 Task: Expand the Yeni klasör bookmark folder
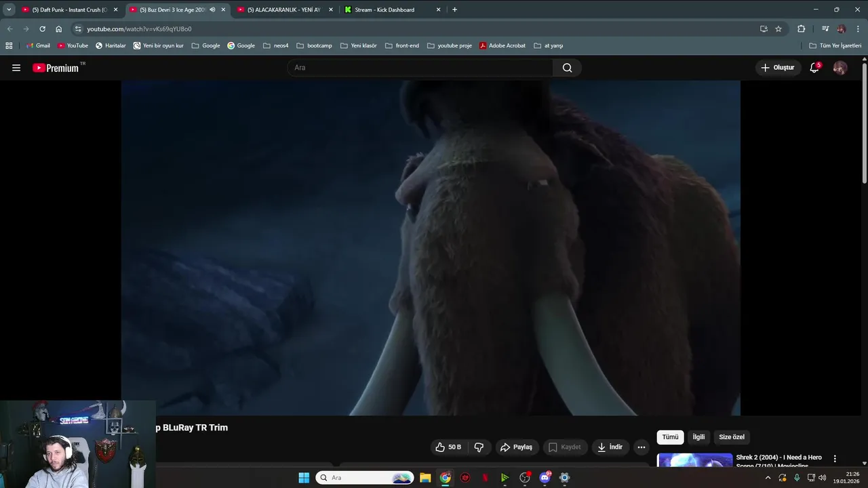coord(359,45)
